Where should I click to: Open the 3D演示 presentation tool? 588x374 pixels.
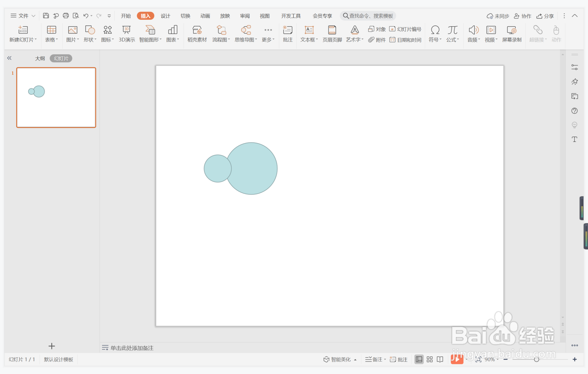tap(127, 34)
